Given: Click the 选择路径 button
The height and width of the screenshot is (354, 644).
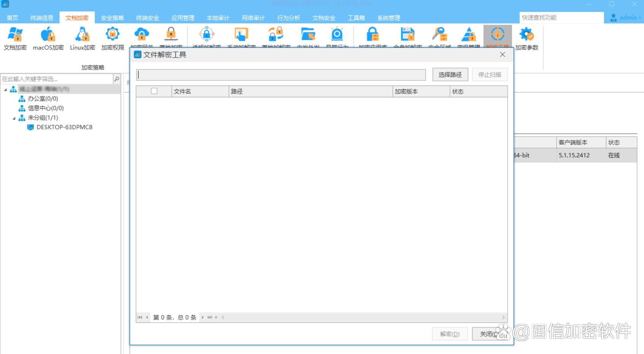Looking at the screenshot, I should (x=450, y=74).
